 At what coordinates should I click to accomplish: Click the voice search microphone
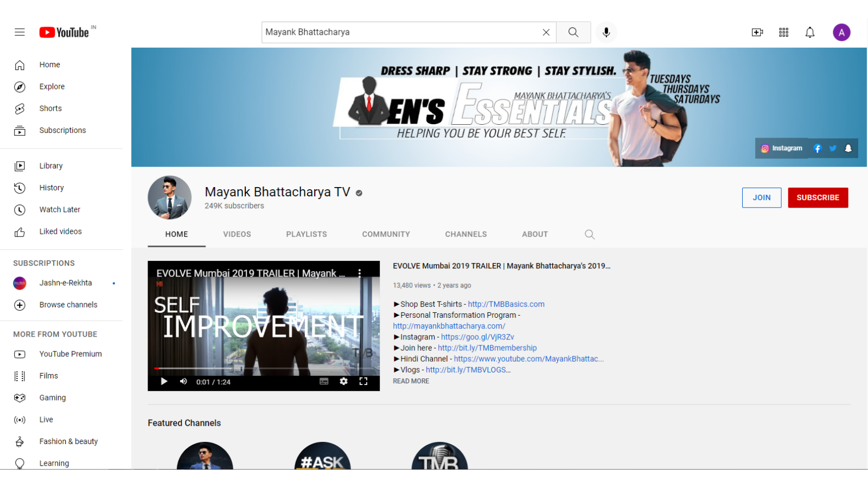point(606,32)
